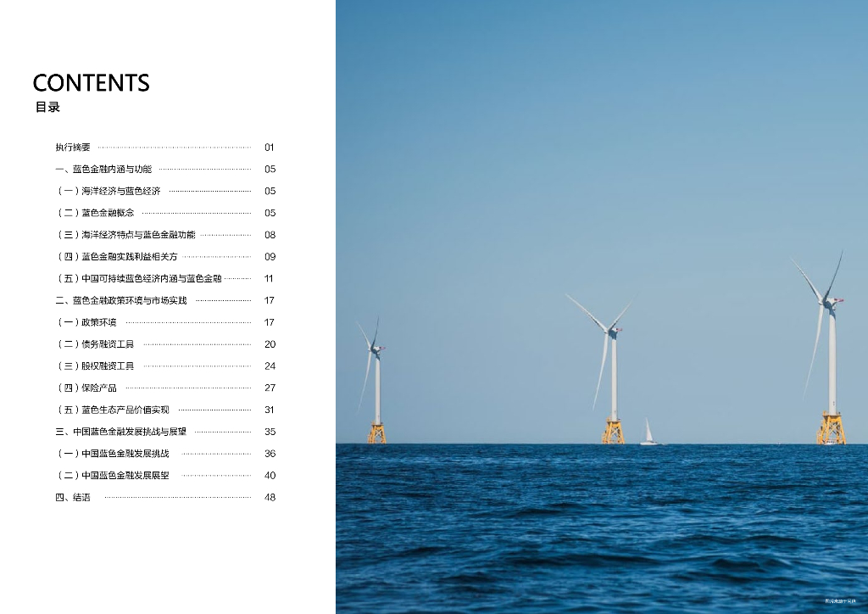This screenshot has height=614, width=868.
Task: Click page number 01 for 执行摘要
Action: [269, 148]
